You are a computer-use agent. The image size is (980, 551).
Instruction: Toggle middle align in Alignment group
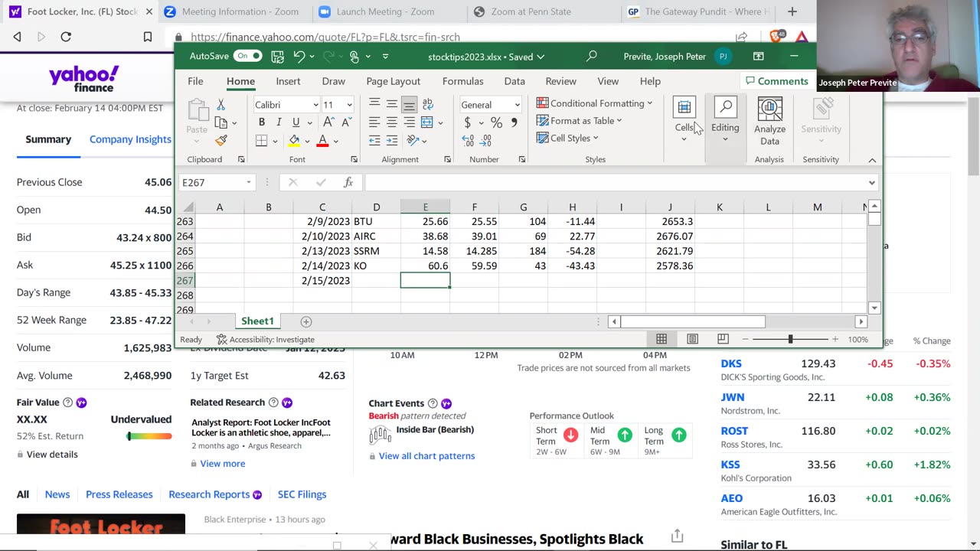[392, 105]
